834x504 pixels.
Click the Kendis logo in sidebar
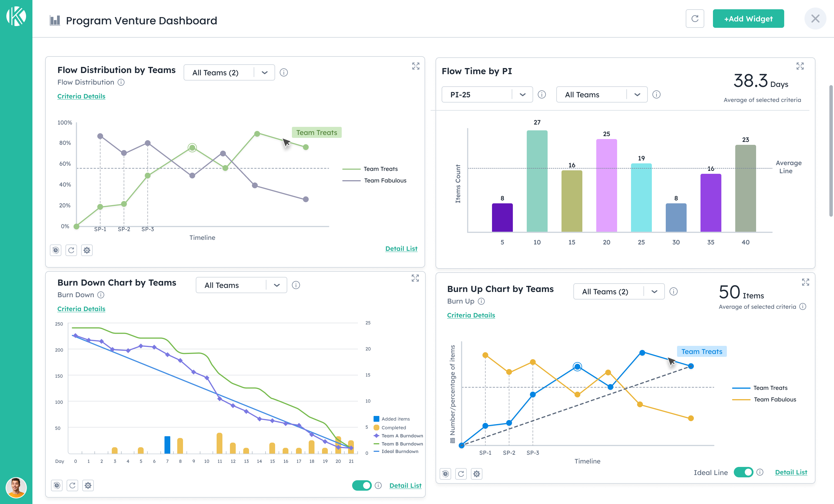click(x=16, y=16)
